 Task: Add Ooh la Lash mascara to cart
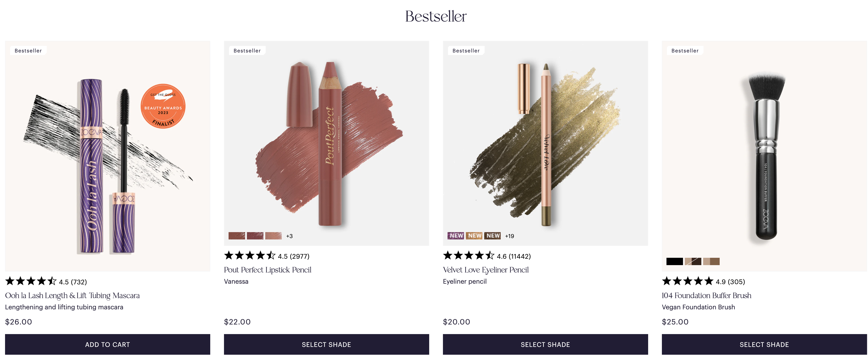pos(108,344)
